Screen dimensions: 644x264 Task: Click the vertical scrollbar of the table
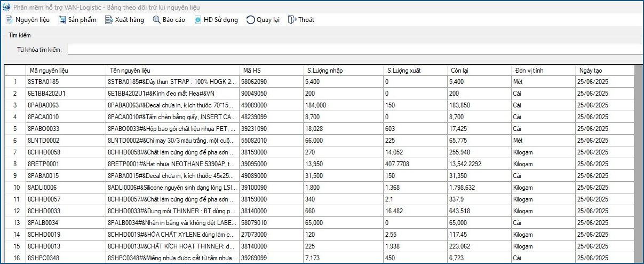click(x=638, y=164)
